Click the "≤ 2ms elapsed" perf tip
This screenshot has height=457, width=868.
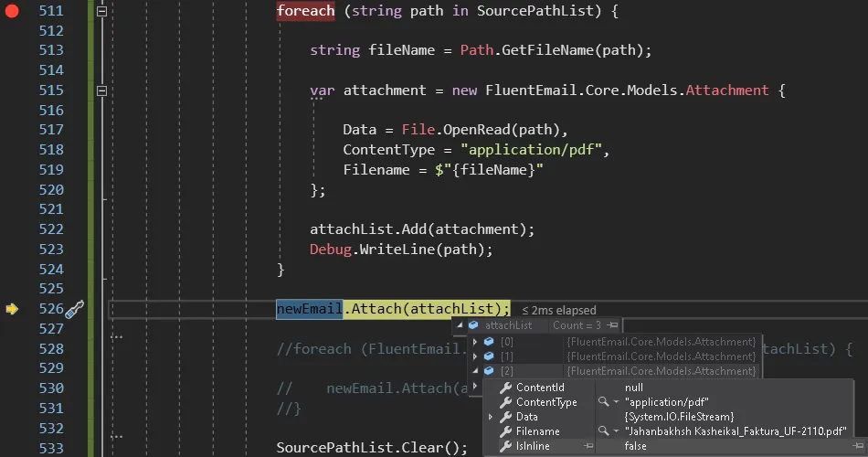pyautogui.click(x=559, y=310)
